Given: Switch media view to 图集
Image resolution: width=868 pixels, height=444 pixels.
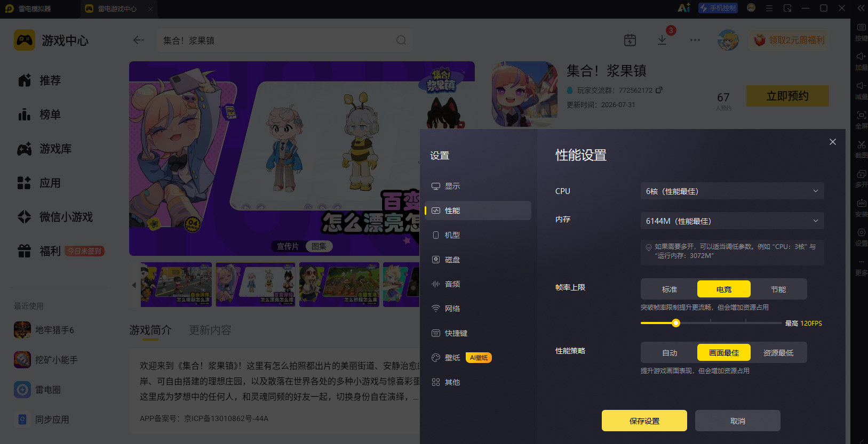Looking at the screenshot, I should [x=319, y=246].
